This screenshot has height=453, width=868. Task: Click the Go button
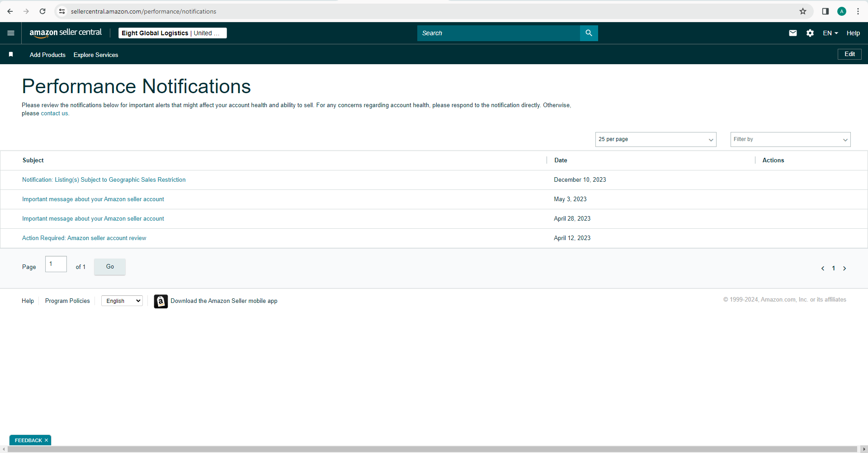[110, 267]
